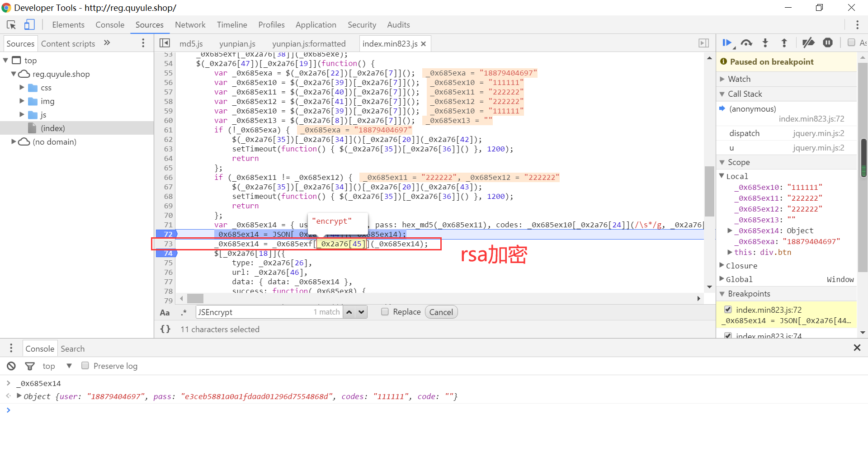Click the code editor vertical scrollbar thumb

click(x=709, y=191)
